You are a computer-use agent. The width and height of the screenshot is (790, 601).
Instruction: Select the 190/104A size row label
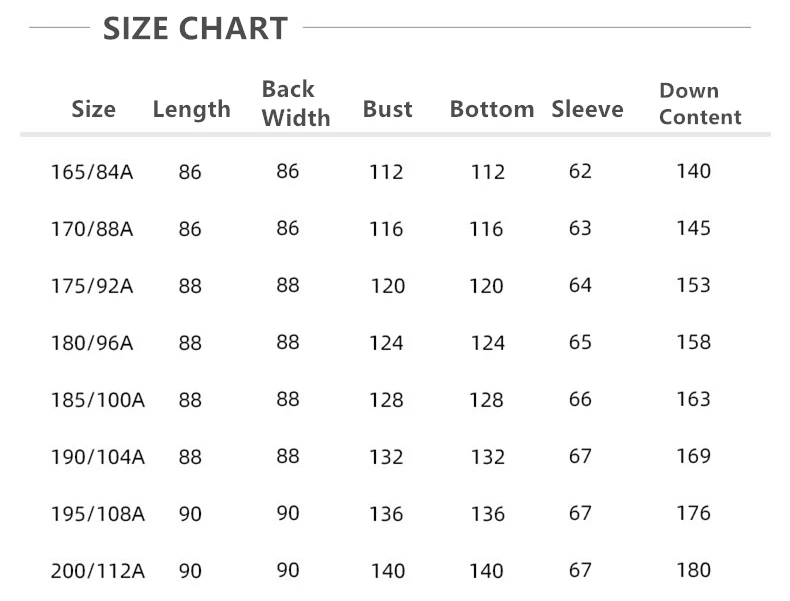(98, 457)
